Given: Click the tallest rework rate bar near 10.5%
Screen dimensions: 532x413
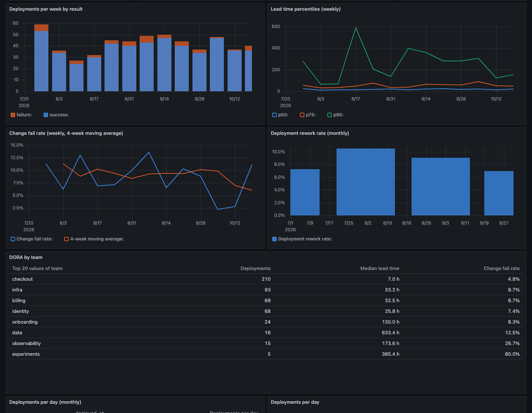Looking at the screenshot, I should point(366,182).
